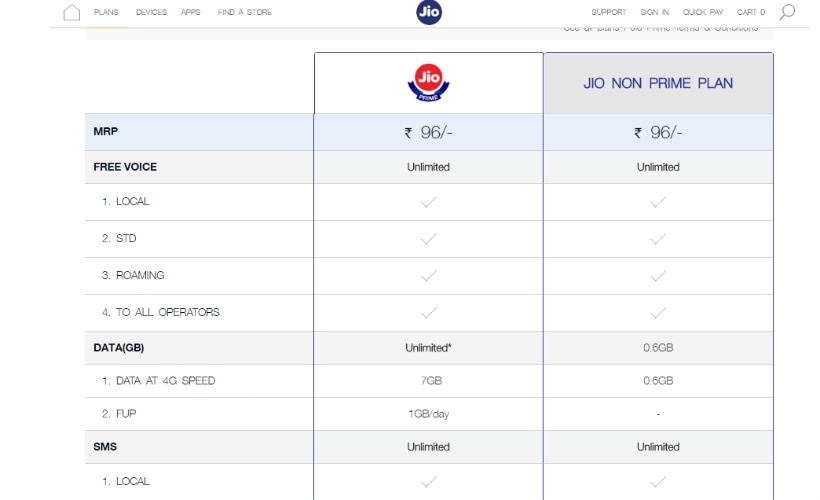Image resolution: width=820 pixels, height=500 pixels.
Task: Click the '4. TO ALL OPERATORS' label
Action: pyautogui.click(x=161, y=312)
